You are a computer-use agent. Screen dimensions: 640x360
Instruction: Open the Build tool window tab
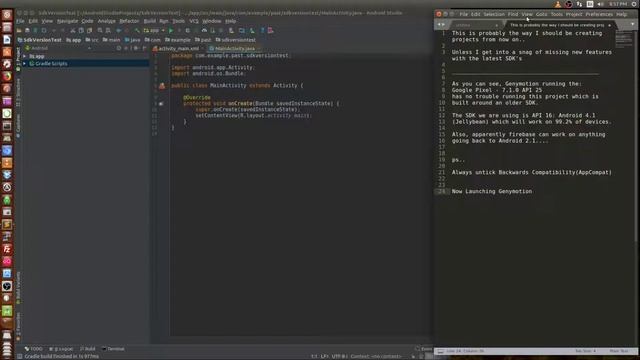(87, 349)
